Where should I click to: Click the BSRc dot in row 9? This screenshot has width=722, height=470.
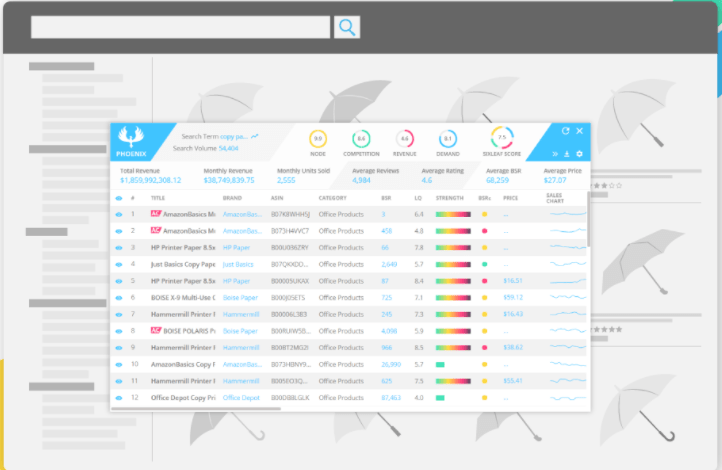coord(484,348)
